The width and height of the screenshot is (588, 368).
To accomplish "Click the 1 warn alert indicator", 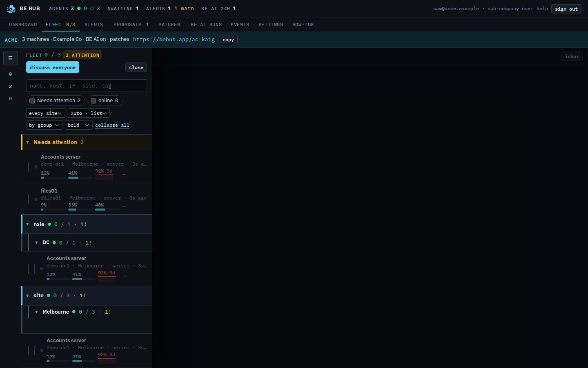I will [184, 9].
